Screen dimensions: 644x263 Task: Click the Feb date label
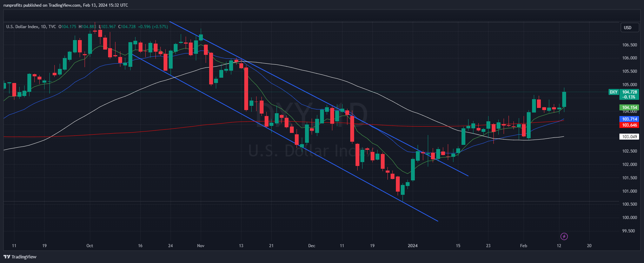point(524,246)
